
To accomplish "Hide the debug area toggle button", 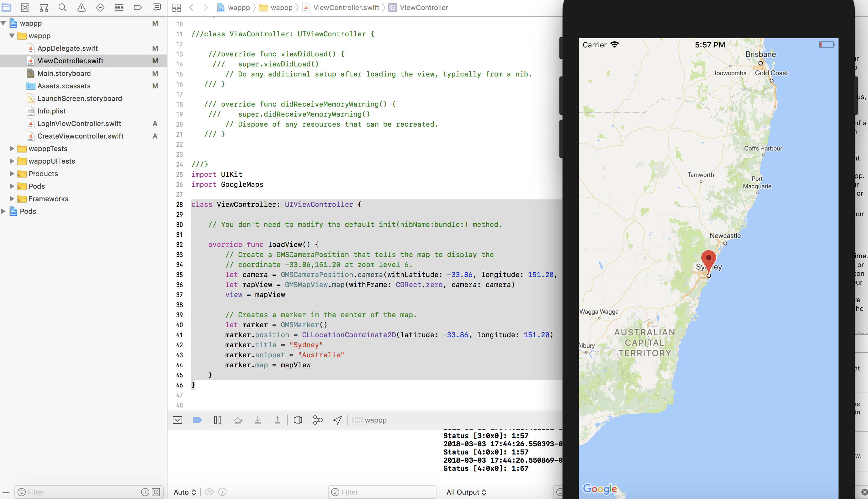I will (x=177, y=420).
